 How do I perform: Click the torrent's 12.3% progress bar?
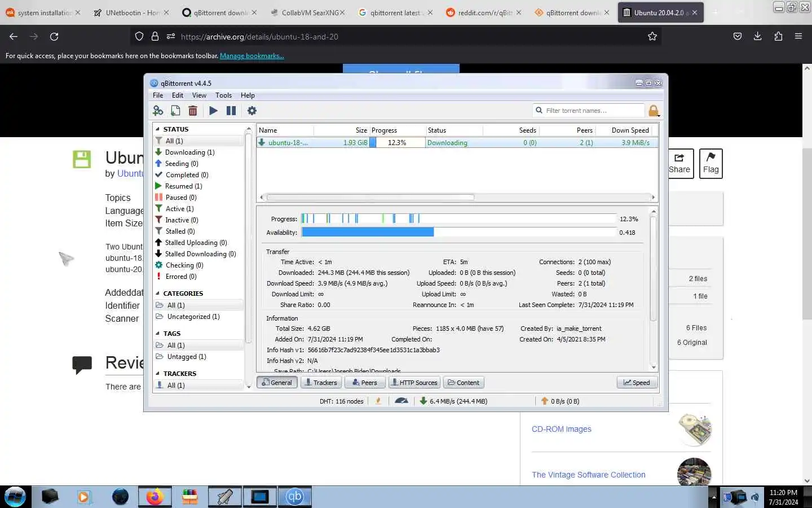point(397,143)
